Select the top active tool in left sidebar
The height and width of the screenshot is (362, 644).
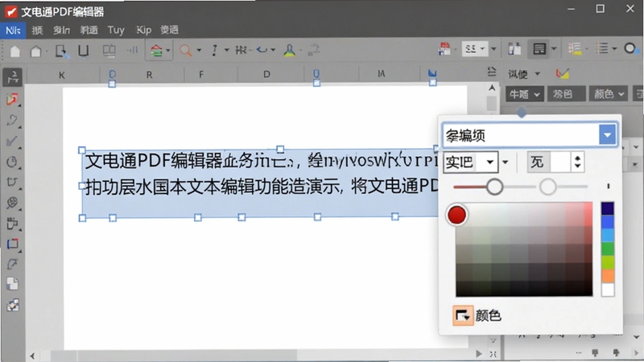[13, 77]
